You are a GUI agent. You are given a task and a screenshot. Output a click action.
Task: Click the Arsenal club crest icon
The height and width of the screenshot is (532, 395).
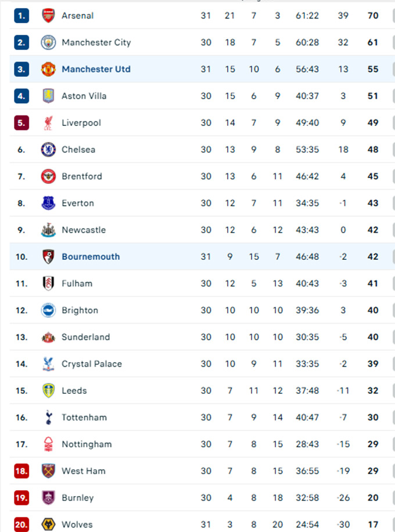pyautogui.click(x=48, y=16)
